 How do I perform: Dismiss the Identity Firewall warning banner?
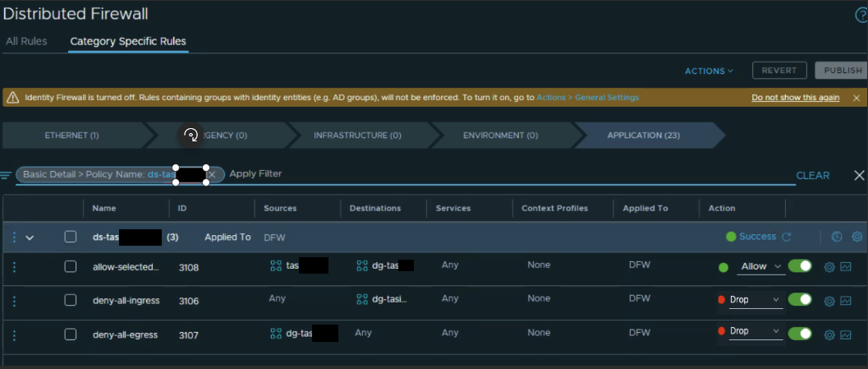(857, 98)
